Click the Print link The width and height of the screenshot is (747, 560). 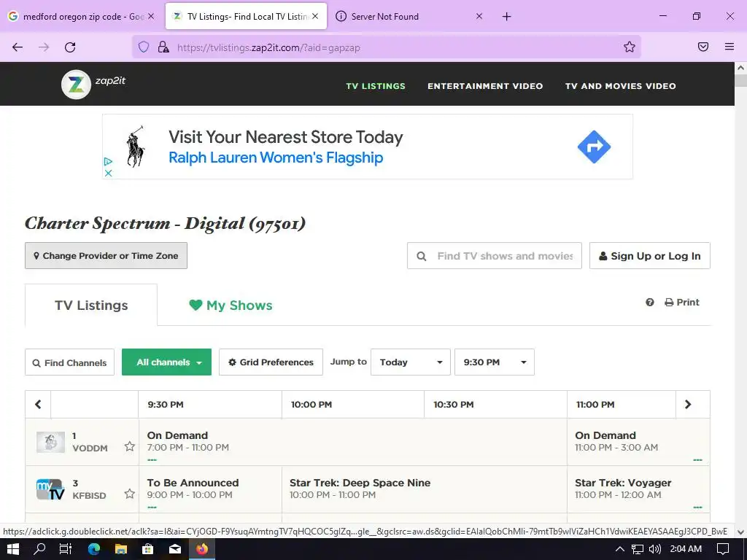pos(682,303)
